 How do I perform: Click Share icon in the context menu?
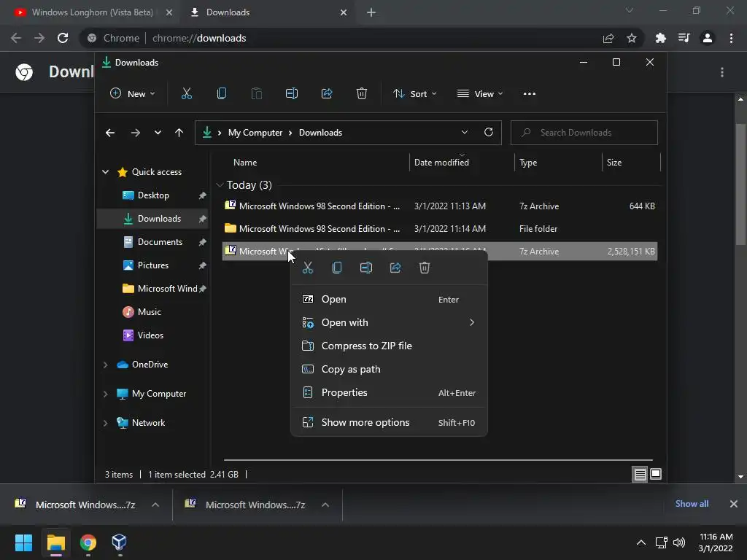(x=395, y=268)
